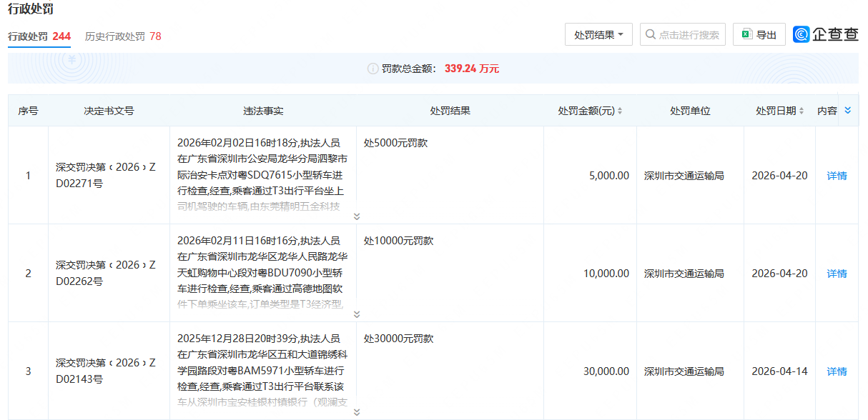868x420 pixels.
Task: Open 详情 for penalty record number 3
Action: (837, 369)
